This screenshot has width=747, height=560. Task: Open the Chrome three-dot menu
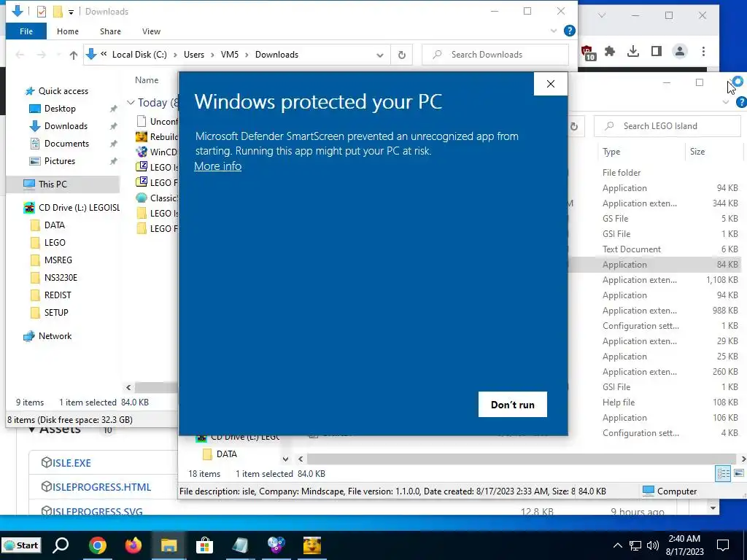click(704, 52)
